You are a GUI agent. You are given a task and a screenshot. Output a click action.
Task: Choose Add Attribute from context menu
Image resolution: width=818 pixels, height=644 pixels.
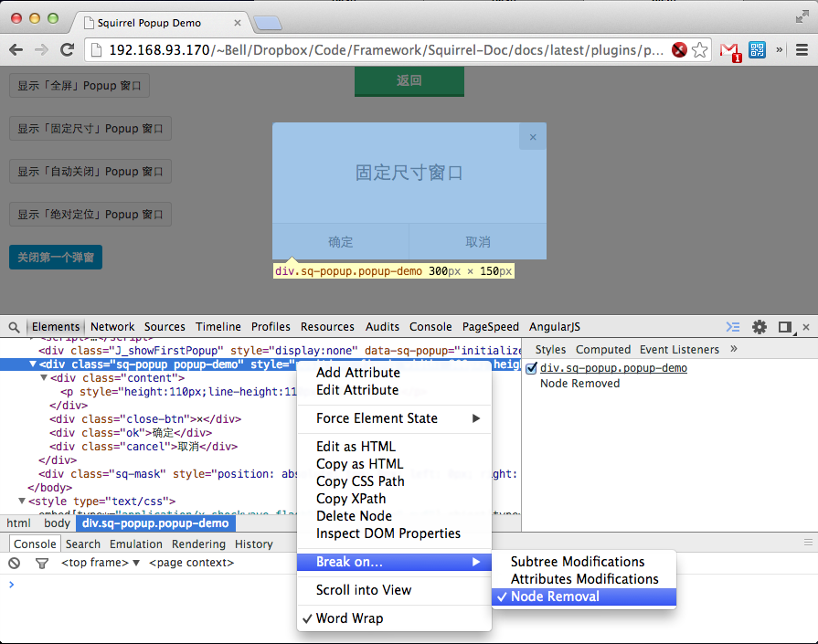coord(394,373)
